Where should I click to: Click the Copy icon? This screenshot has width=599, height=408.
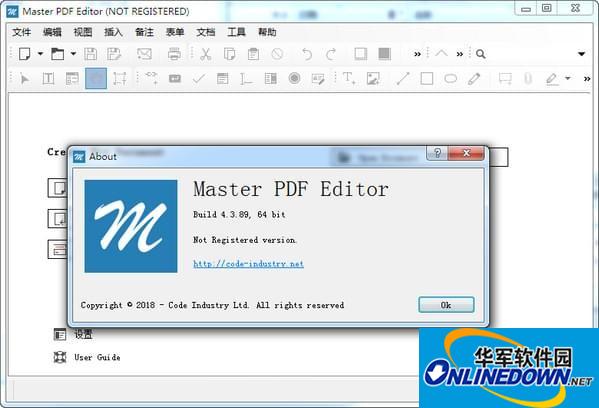point(230,54)
